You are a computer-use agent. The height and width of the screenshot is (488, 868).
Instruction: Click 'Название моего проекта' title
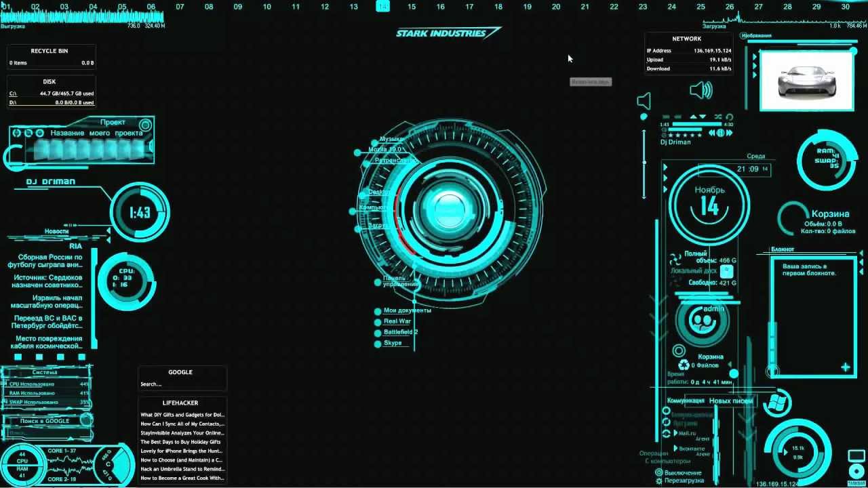pos(96,133)
